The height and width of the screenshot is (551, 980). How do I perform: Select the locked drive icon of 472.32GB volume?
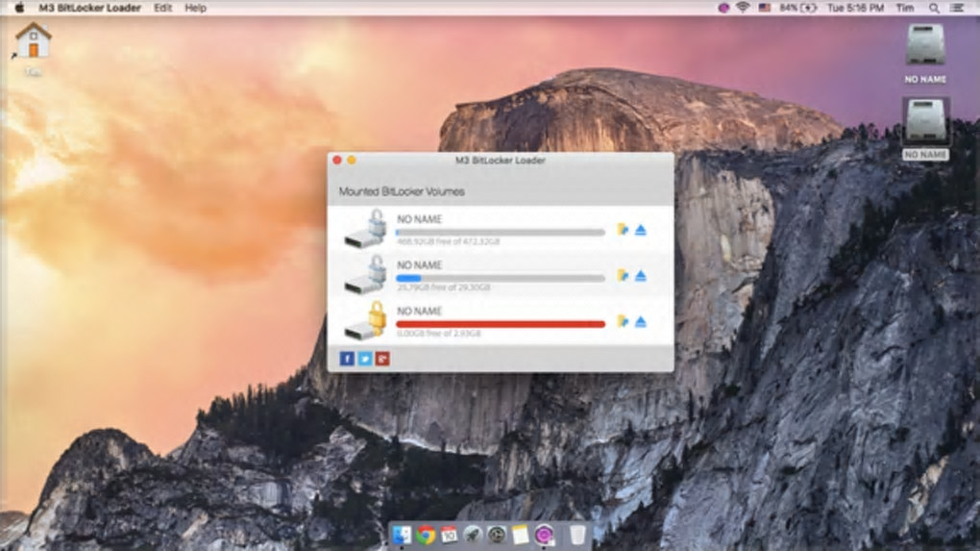pyautogui.click(x=366, y=228)
